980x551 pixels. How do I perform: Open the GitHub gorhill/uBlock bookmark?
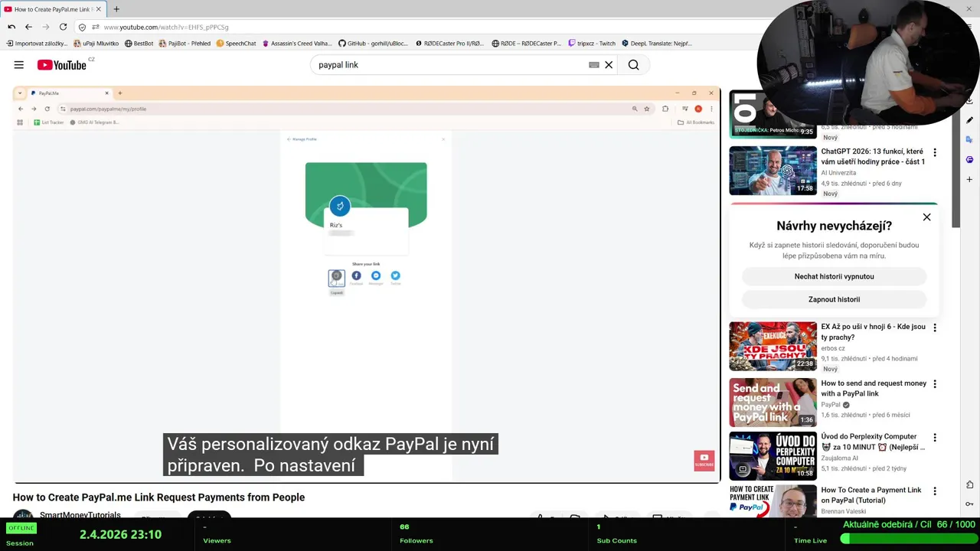373,44
